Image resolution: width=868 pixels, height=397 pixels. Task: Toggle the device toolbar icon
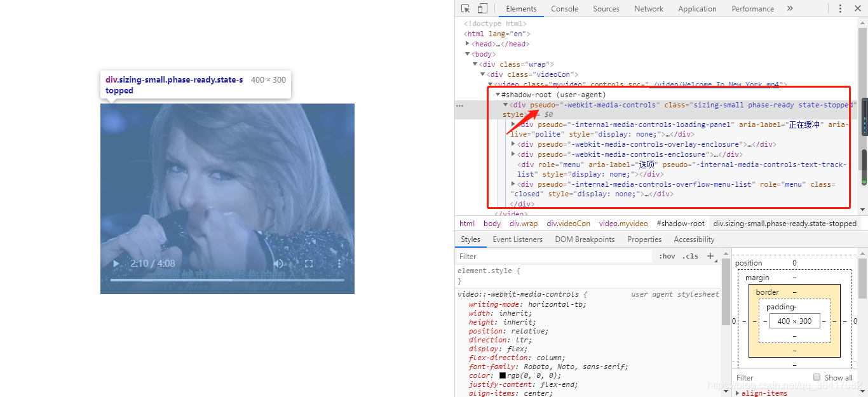coord(481,7)
